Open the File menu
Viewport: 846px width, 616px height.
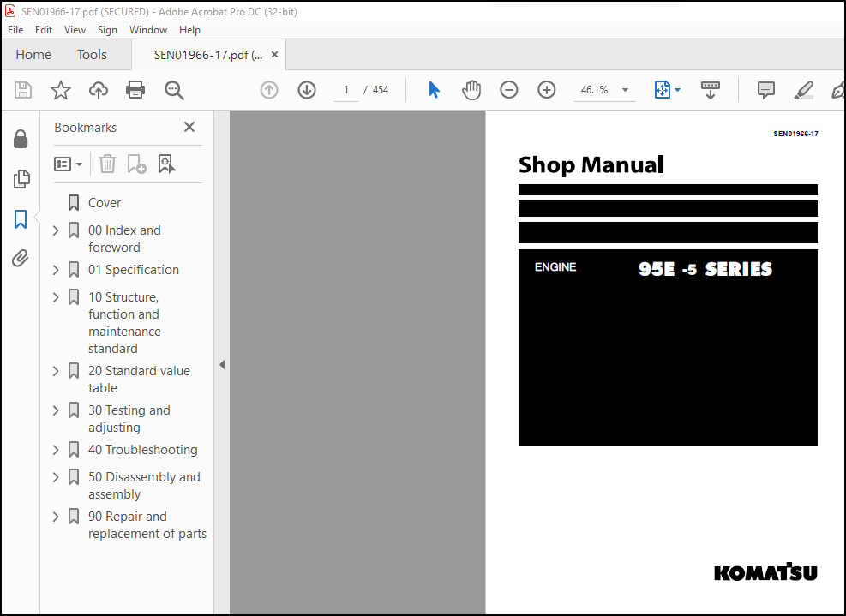15,30
